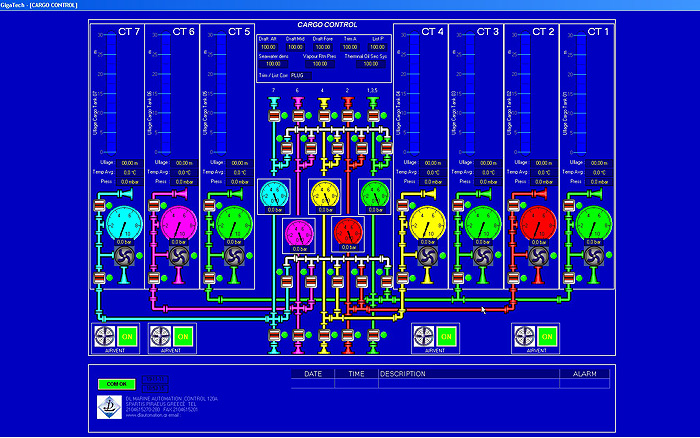Click the DATE column header in alarm table
700x438 pixels.
[313, 374]
